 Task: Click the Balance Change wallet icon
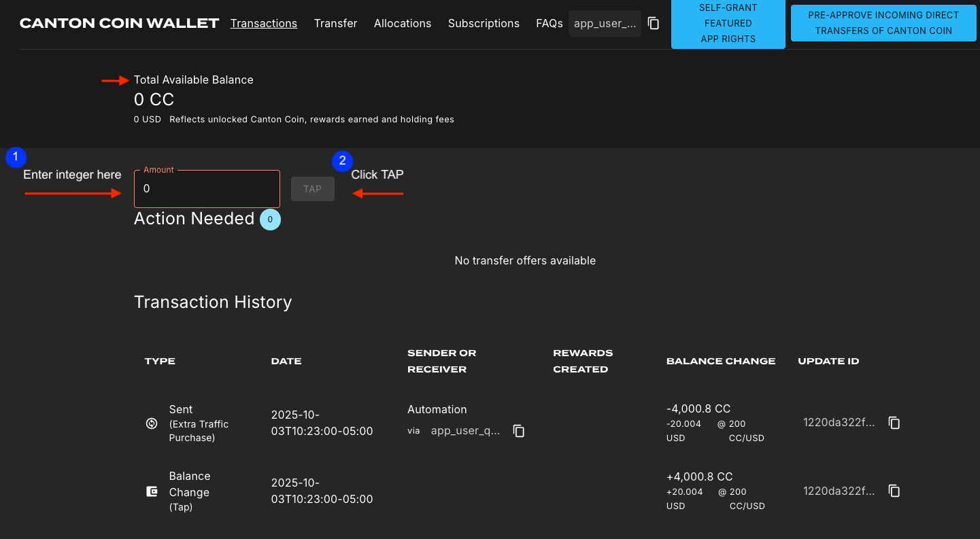pos(152,491)
